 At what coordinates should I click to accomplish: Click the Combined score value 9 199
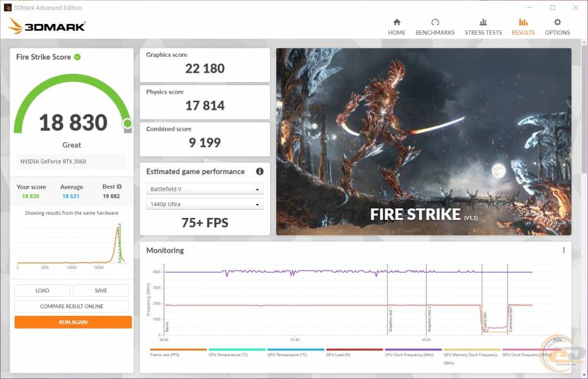[205, 143]
